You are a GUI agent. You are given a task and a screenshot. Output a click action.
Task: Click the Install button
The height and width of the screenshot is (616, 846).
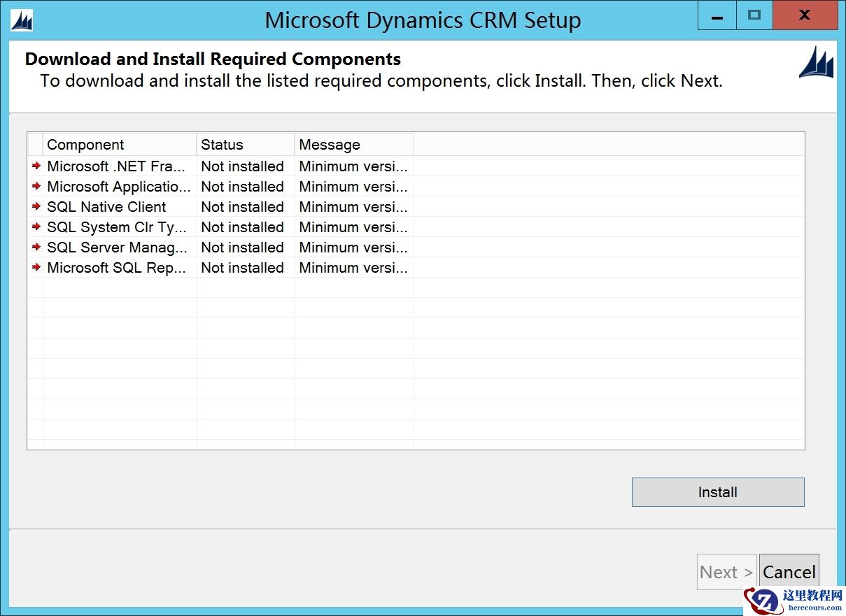717,492
